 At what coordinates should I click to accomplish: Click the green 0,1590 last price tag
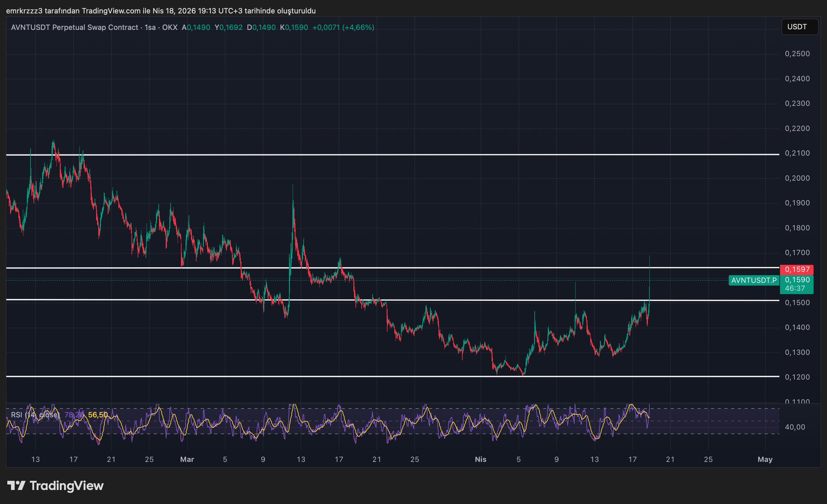tap(797, 279)
